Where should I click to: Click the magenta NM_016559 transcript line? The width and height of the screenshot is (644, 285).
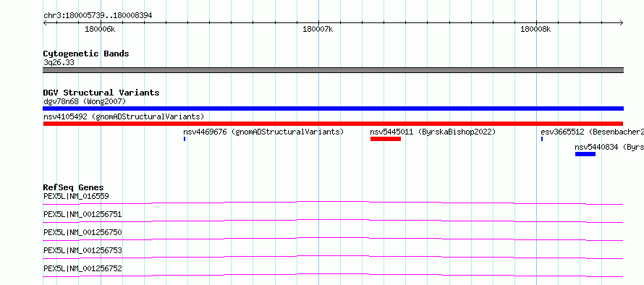point(333,203)
